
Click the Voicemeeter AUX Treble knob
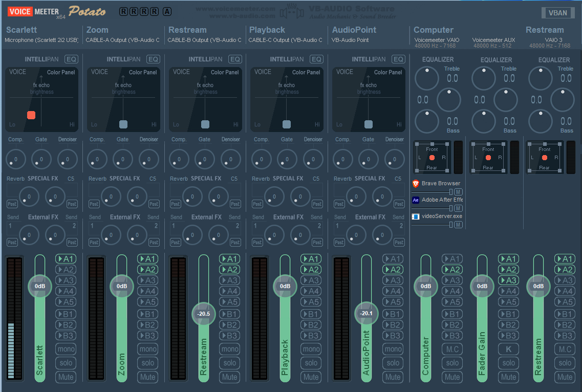tap(484, 78)
